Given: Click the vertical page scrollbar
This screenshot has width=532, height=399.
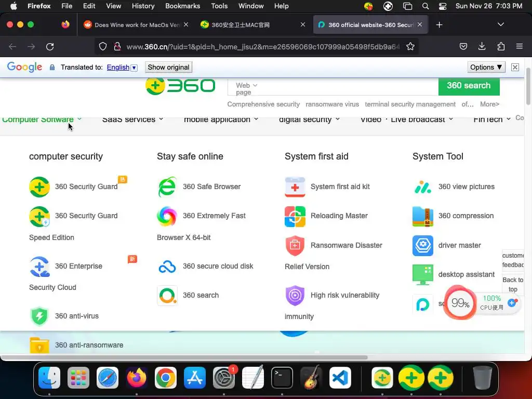Looking at the screenshot, I should [528, 87].
